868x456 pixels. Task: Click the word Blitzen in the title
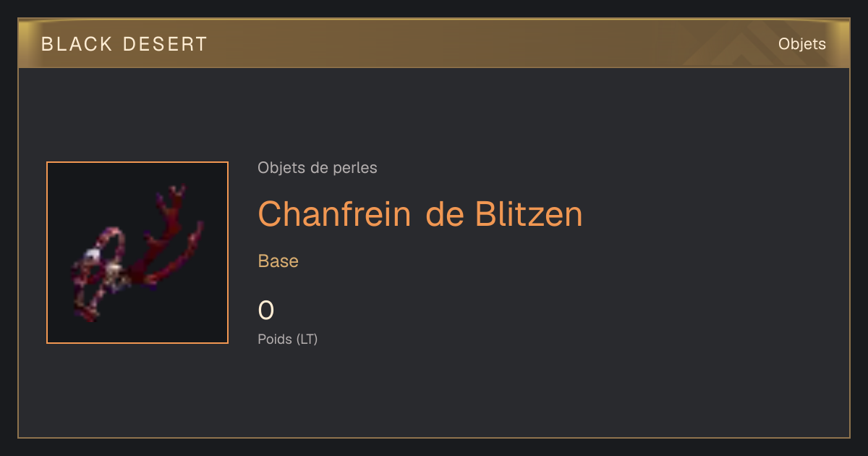pos(529,214)
